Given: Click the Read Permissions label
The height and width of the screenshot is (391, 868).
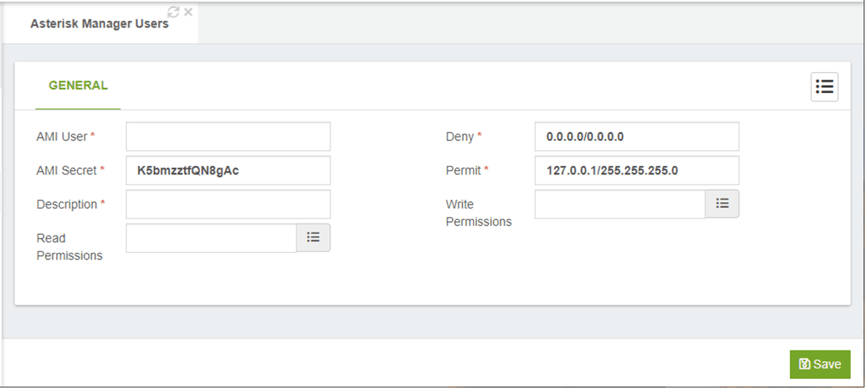Looking at the screenshot, I should pos(69,247).
